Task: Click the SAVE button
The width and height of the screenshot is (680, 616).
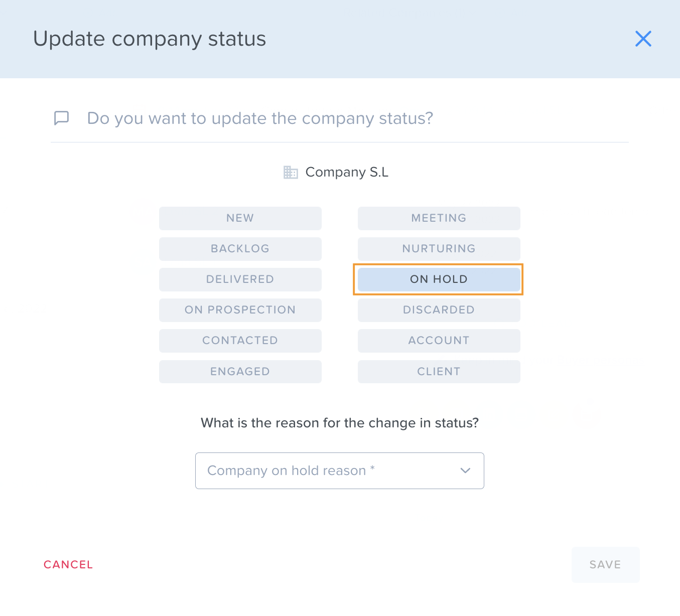Action: (605, 565)
